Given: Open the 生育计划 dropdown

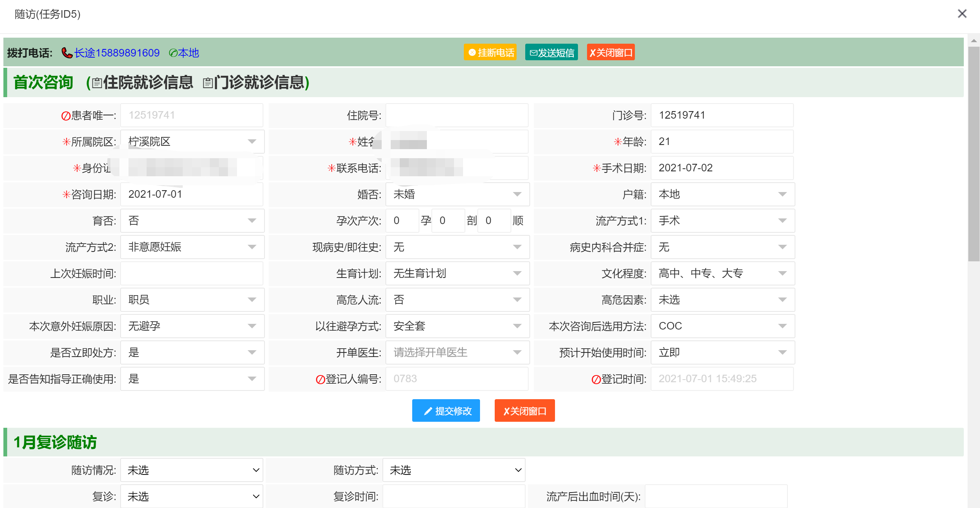Looking at the screenshot, I should coord(457,273).
